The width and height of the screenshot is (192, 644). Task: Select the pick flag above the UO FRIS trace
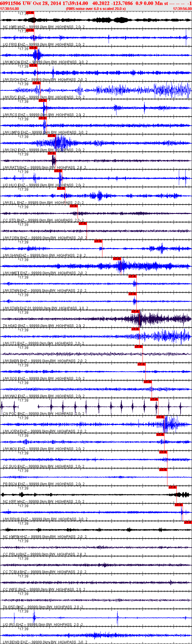(x=30, y=30)
